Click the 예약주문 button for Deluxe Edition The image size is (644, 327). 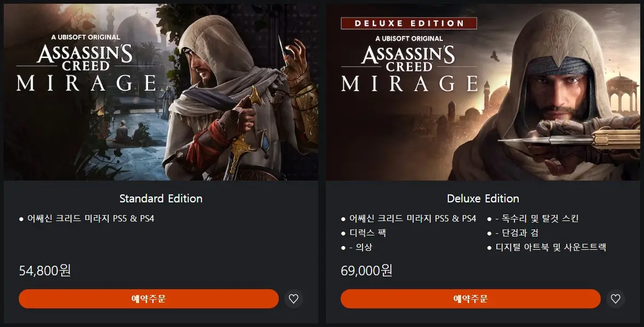pyautogui.click(x=471, y=299)
